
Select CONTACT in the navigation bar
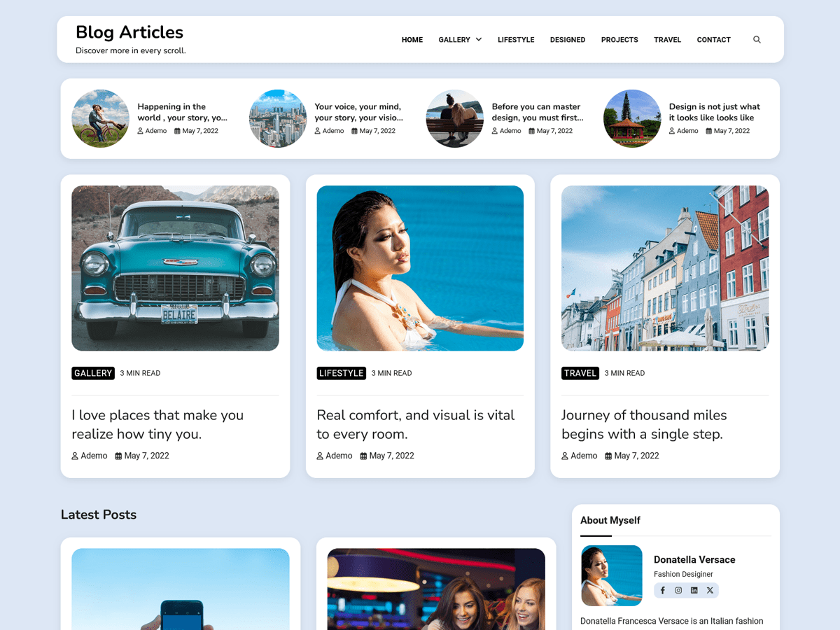713,40
